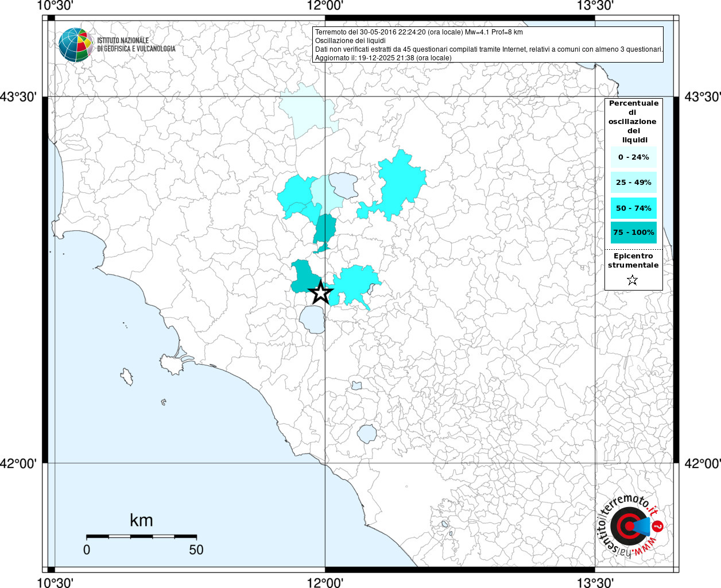
Task: Click the INGV globe logo
Action: (76, 45)
